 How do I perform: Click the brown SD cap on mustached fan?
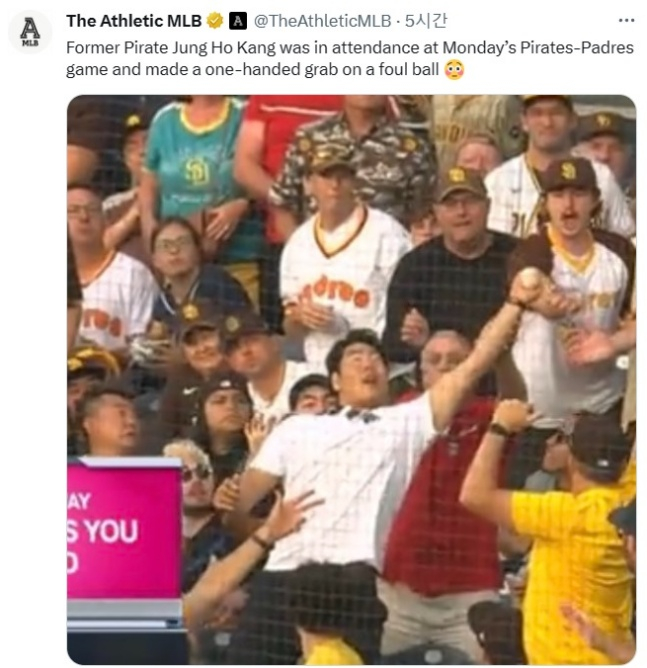(x=567, y=174)
